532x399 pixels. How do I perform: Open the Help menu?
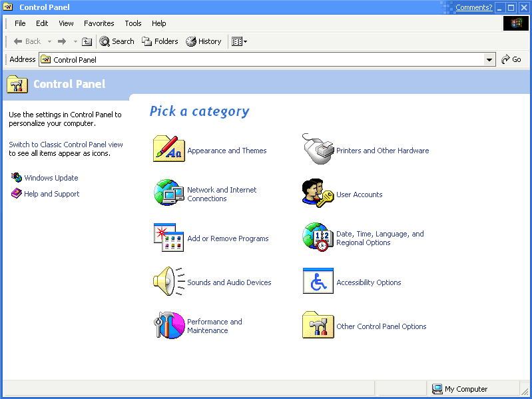tap(158, 23)
